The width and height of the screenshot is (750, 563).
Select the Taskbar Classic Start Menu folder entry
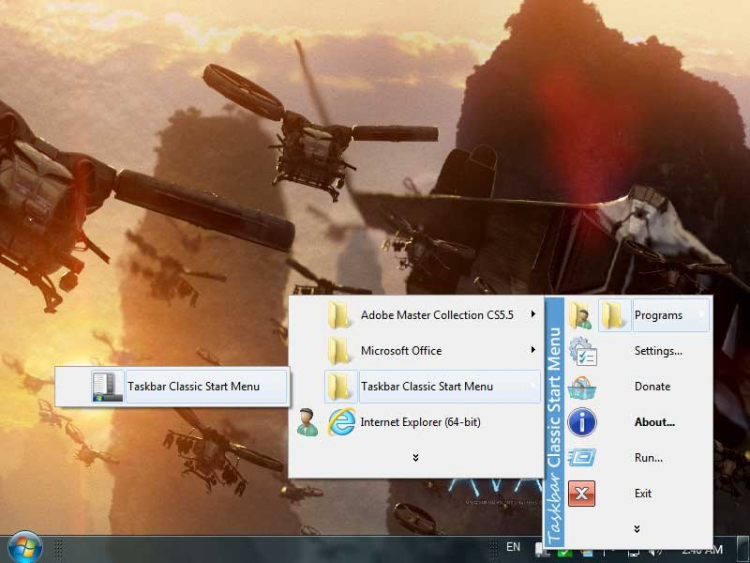[x=432, y=386]
